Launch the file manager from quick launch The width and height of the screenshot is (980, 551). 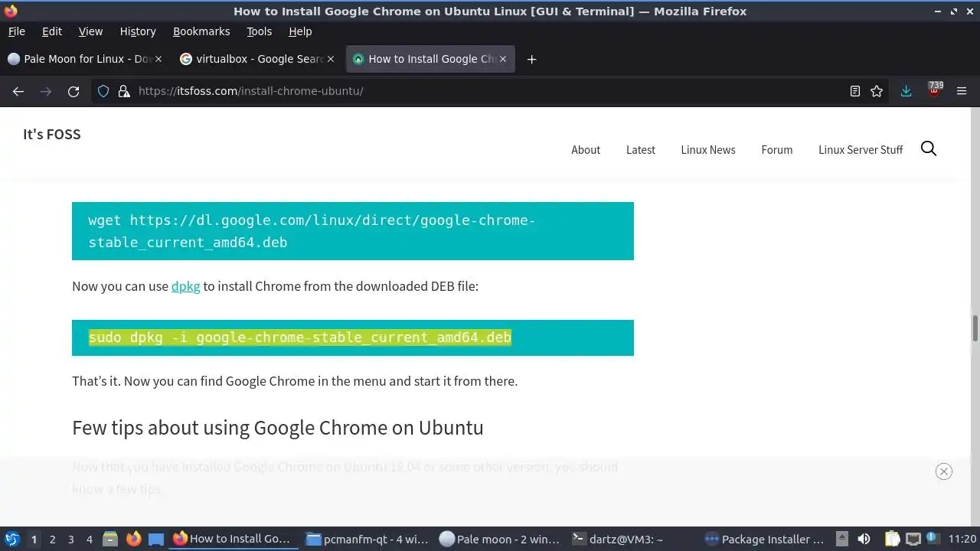pyautogui.click(x=109, y=539)
